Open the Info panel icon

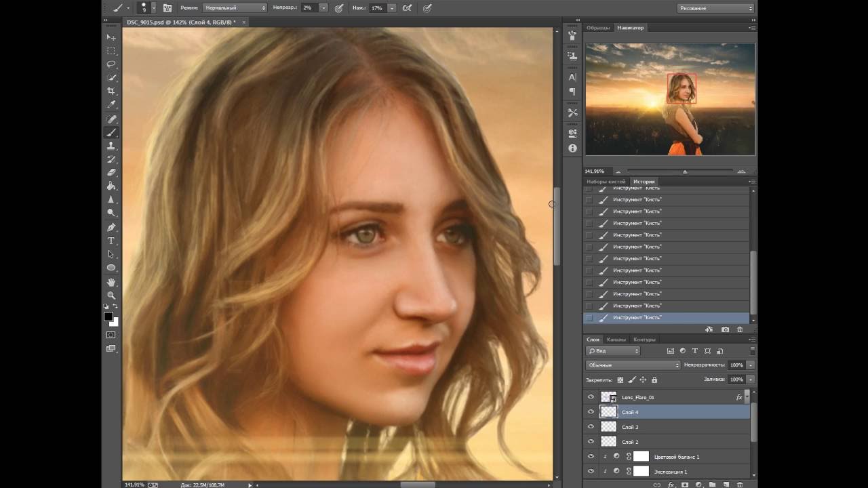(x=572, y=148)
